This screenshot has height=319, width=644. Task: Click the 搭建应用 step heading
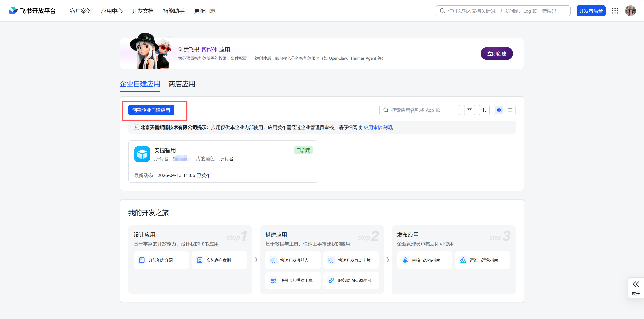[276, 235]
